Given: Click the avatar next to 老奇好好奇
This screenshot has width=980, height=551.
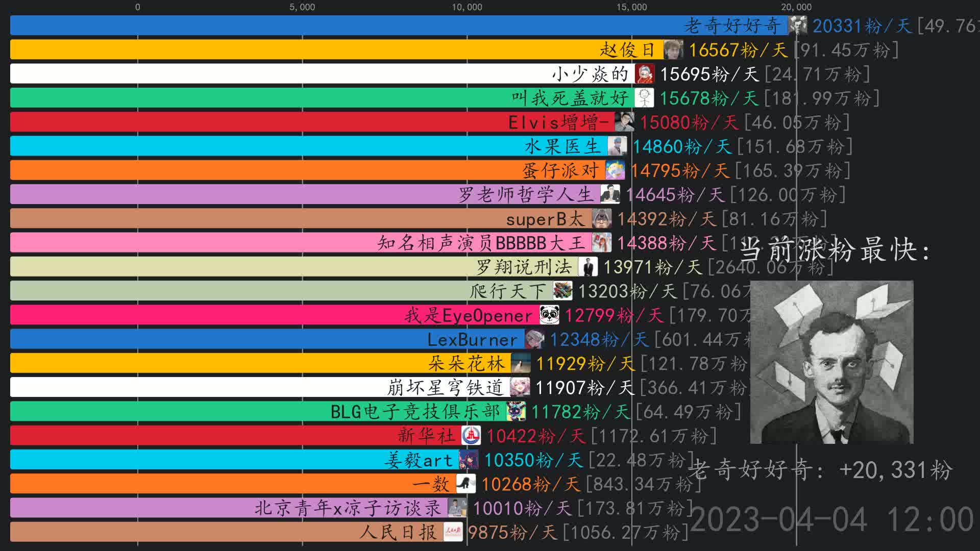Looking at the screenshot, I should click(797, 26).
